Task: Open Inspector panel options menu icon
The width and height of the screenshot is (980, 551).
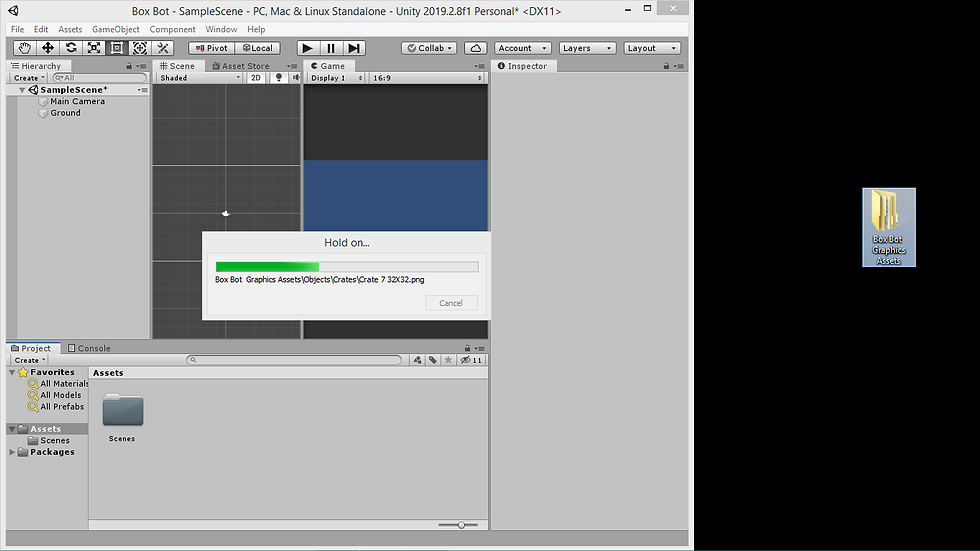Action: tap(679, 66)
